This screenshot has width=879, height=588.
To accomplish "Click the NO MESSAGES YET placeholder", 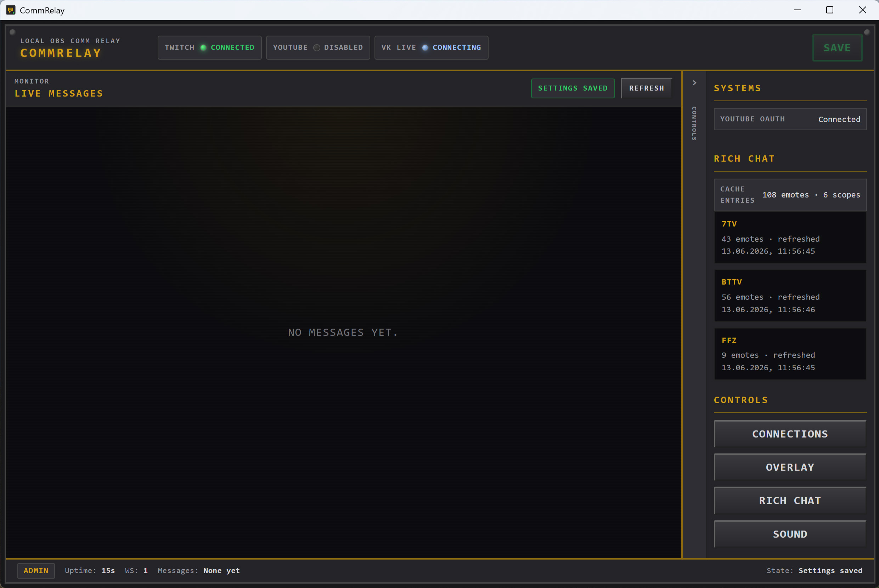I will tap(343, 332).
